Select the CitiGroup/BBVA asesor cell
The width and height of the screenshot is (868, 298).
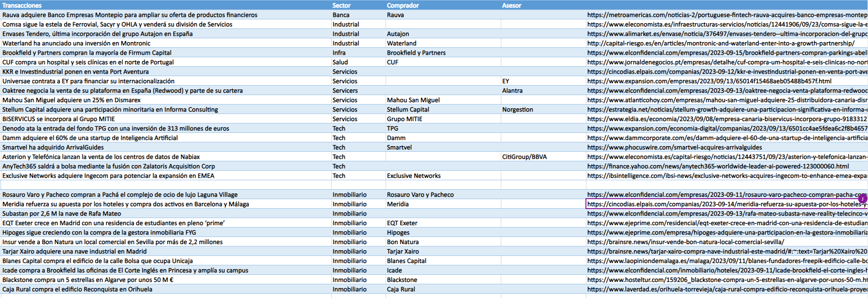pyautogui.click(x=543, y=157)
